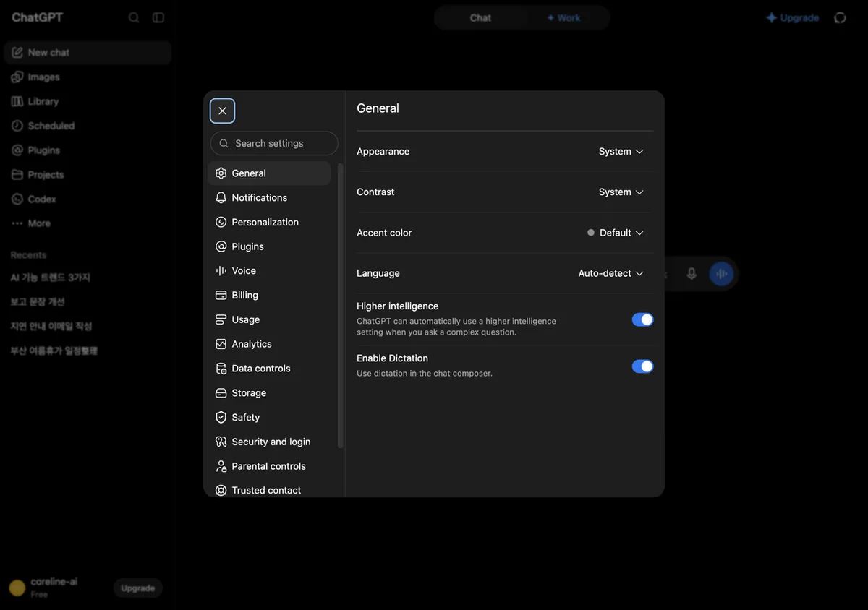Click the Storage drive icon

pos(221,393)
